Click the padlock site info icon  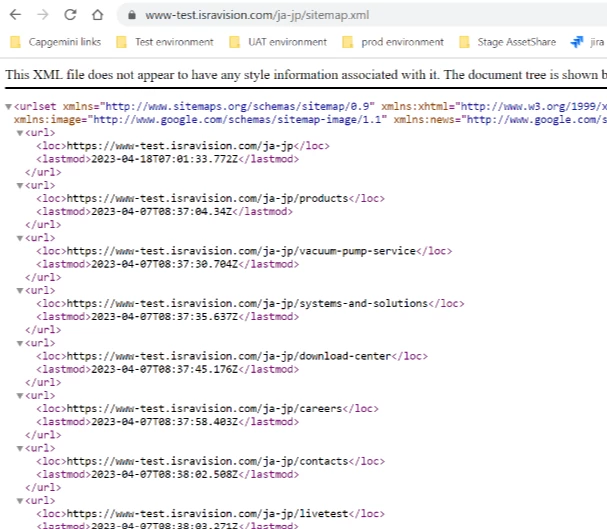(x=132, y=15)
